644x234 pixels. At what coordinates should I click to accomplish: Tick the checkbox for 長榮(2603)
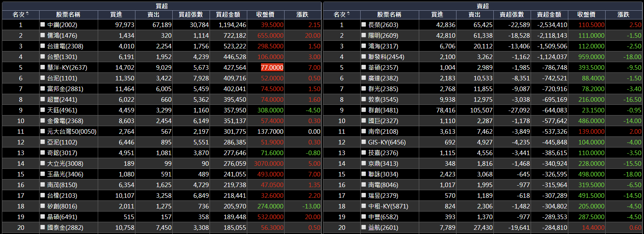364,24
